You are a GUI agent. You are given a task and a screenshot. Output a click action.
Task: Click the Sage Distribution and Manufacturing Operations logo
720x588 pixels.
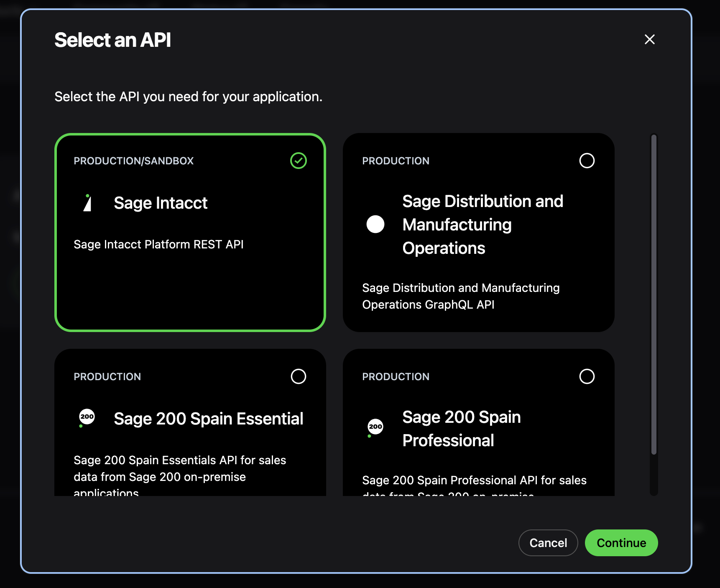point(375,224)
